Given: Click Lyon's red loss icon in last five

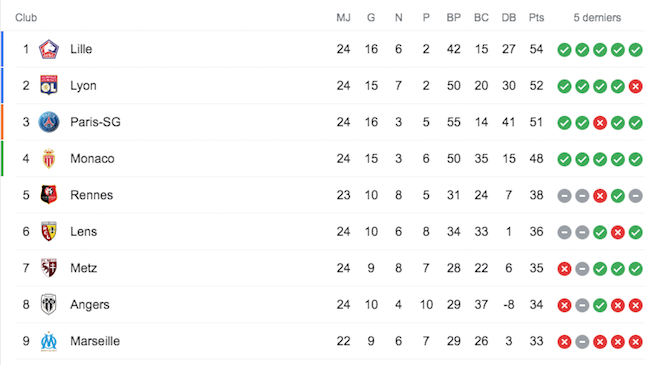Looking at the screenshot, I should point(635,86).
